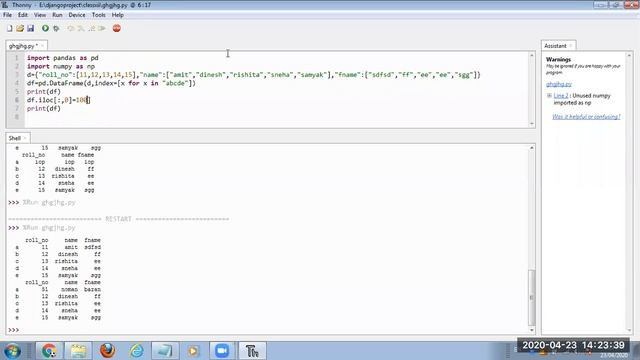
Task: Click the grayed Step over icon
Action: [71, 28]
